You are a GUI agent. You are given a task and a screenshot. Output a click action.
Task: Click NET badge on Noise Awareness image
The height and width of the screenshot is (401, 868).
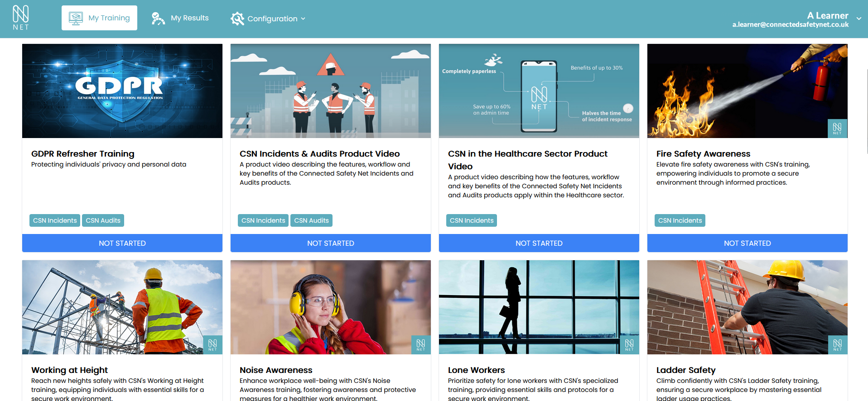[x=421, y=345]
